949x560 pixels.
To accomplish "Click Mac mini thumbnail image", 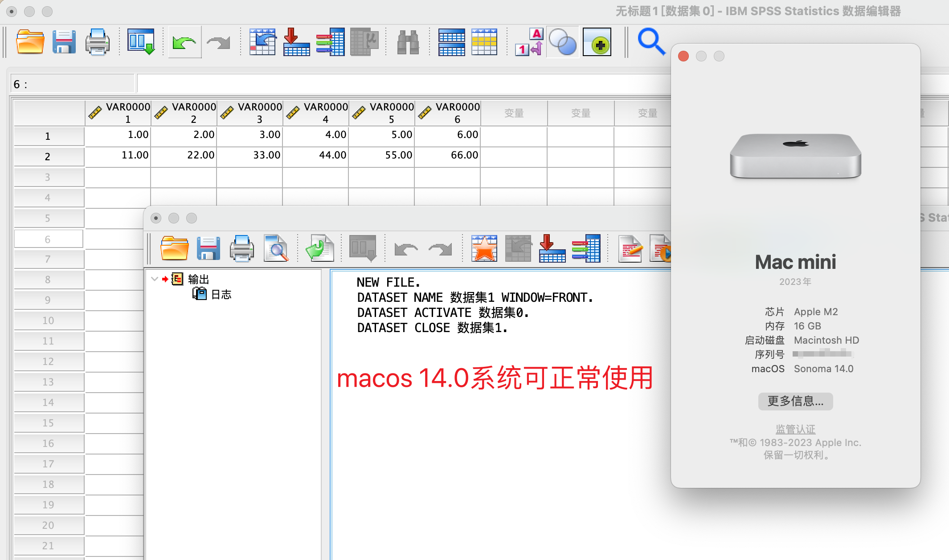I will 795,156.
